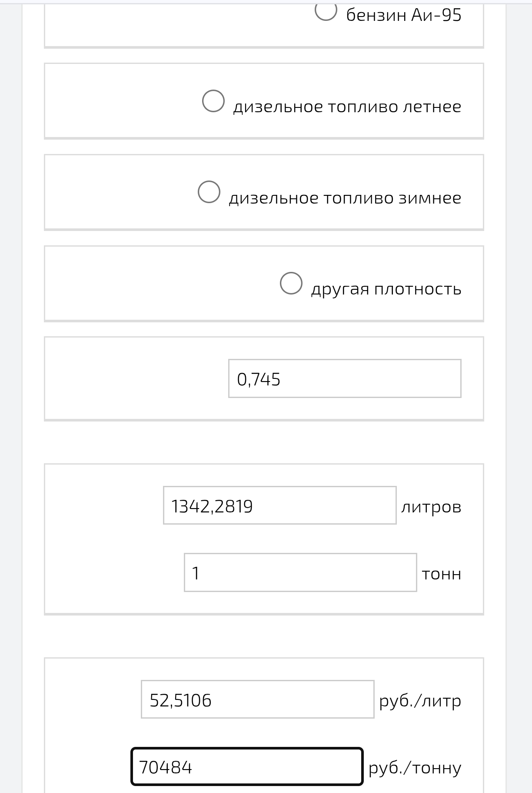Click blank area left of 'другая плотность' radio
Viewport: 532px width, 793px height.
161,284
